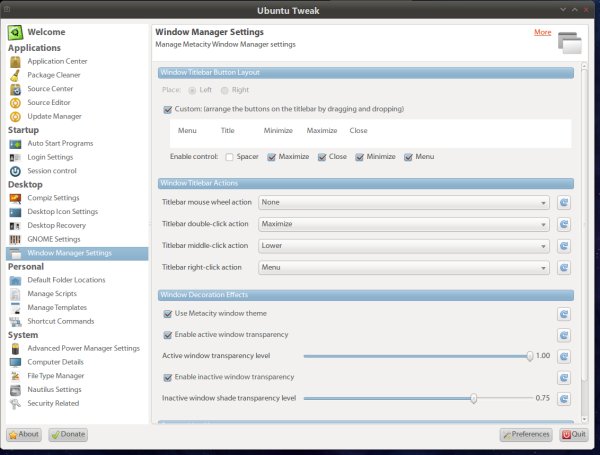Image resolution: width=600 pixels, height=455 pixels.
Task: Click the Nautilus Settings icon
Action: point(15,389)
